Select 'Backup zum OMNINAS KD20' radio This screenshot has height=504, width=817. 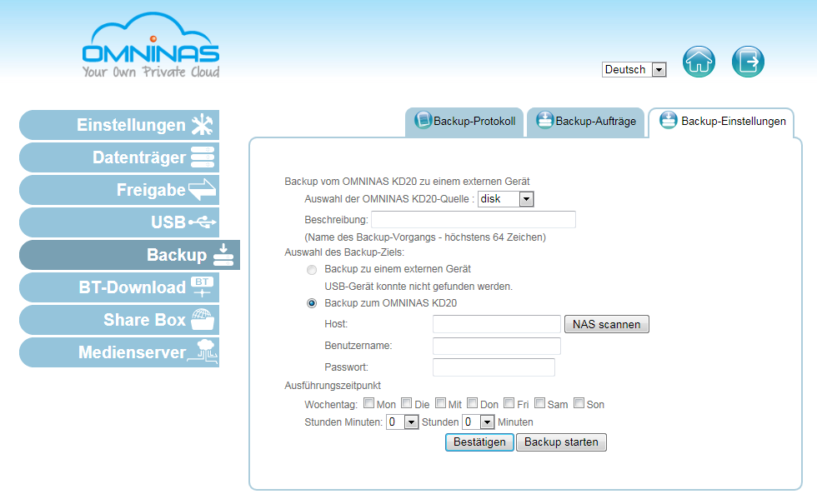[x=312, y=303]
